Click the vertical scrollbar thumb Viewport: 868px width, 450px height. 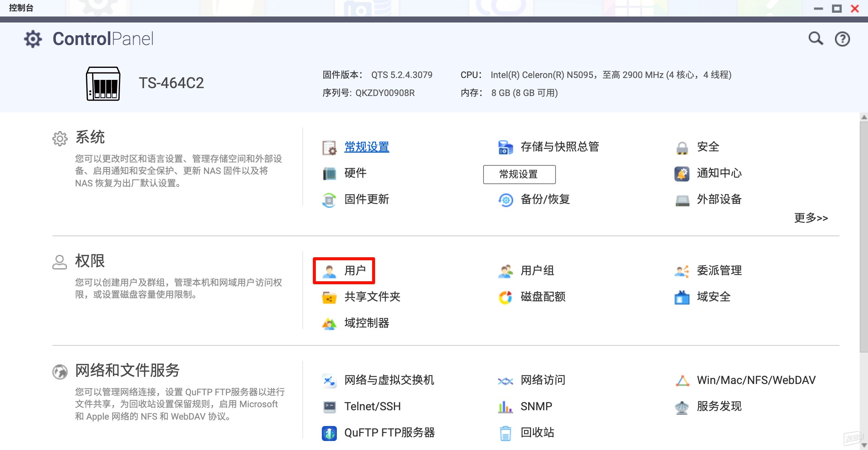pyautogui.click(x=864, y=236)
